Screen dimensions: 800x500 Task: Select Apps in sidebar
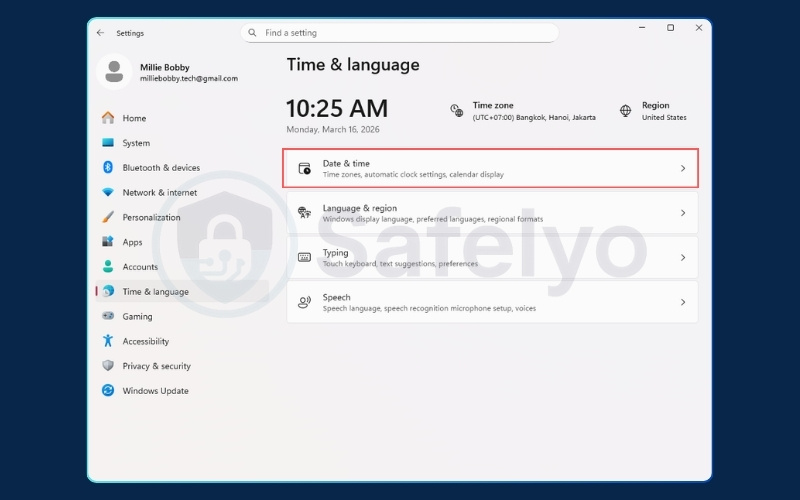pos(182,242)
